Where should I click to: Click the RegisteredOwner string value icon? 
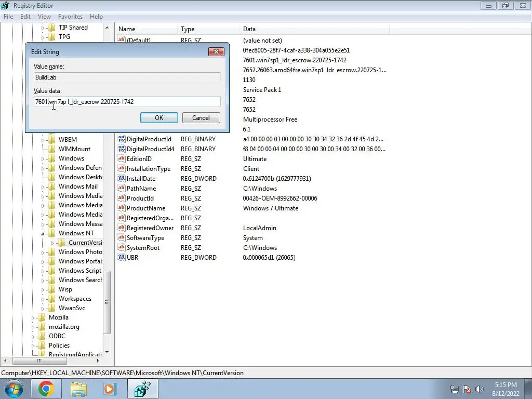tap(122, 228)
